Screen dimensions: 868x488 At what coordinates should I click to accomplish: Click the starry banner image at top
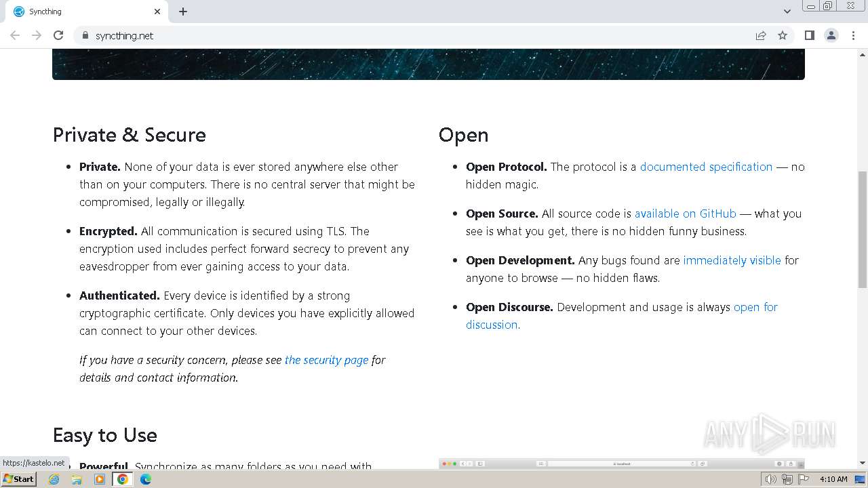(429, 64)
